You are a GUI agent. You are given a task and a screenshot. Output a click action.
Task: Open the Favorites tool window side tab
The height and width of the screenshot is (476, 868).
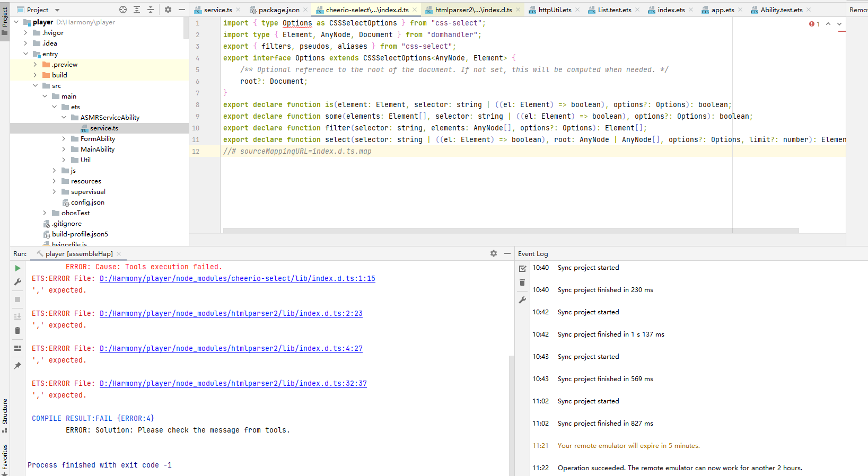pos(5,459)
